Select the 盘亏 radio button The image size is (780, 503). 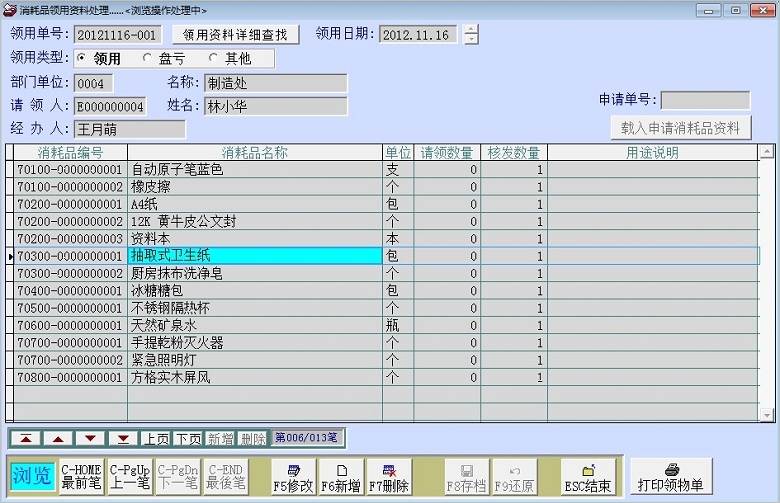coord(148,59)
